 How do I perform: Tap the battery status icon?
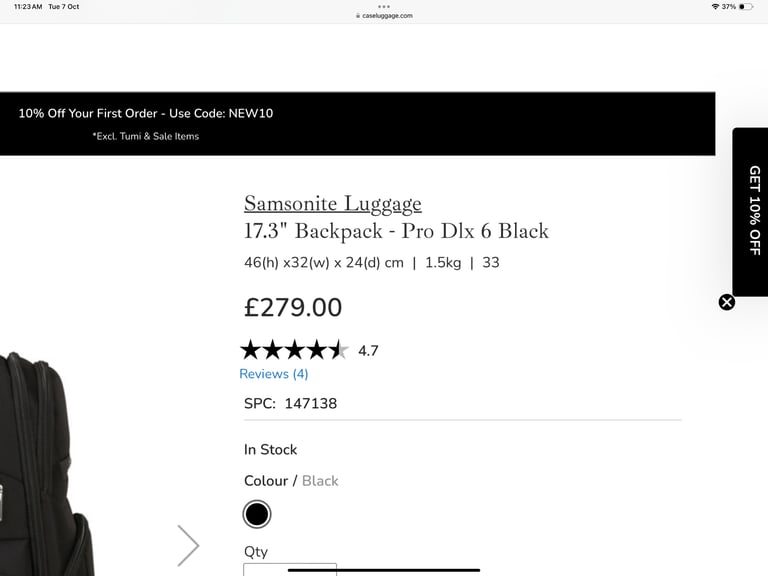746,7
